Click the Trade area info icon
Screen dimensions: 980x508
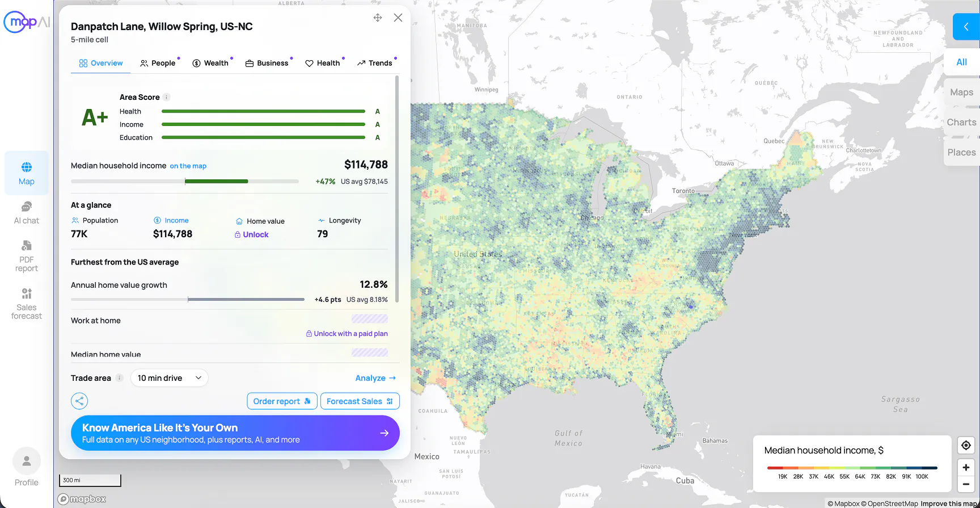click(119, 378)
